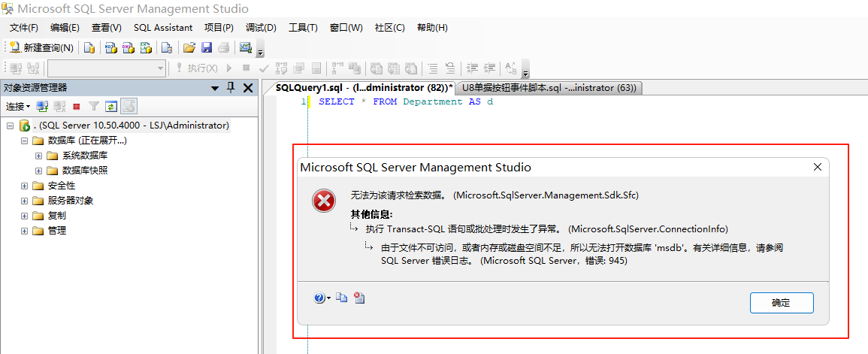Open the 文件(F) menu
The width and height of the screenshot is (868, 354).
[24, 28]
